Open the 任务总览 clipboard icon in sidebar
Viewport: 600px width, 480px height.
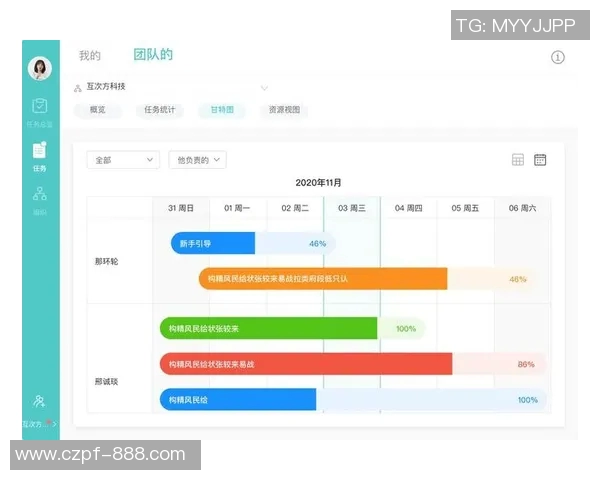[x=40, y=106]
